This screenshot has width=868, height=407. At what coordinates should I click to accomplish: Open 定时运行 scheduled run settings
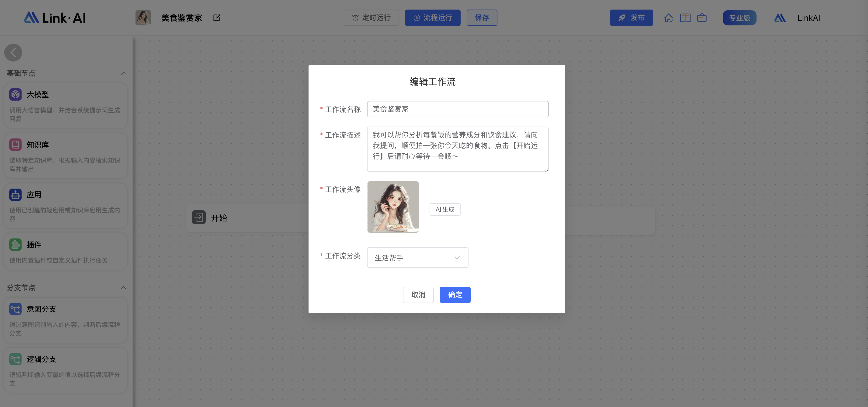click(371, 17)
